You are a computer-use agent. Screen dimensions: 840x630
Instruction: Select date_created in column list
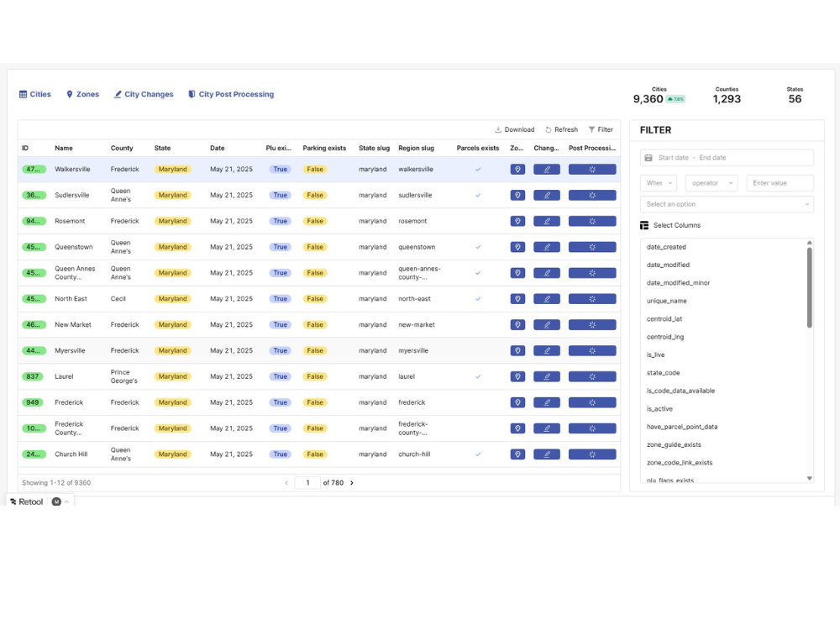(666, 247)
